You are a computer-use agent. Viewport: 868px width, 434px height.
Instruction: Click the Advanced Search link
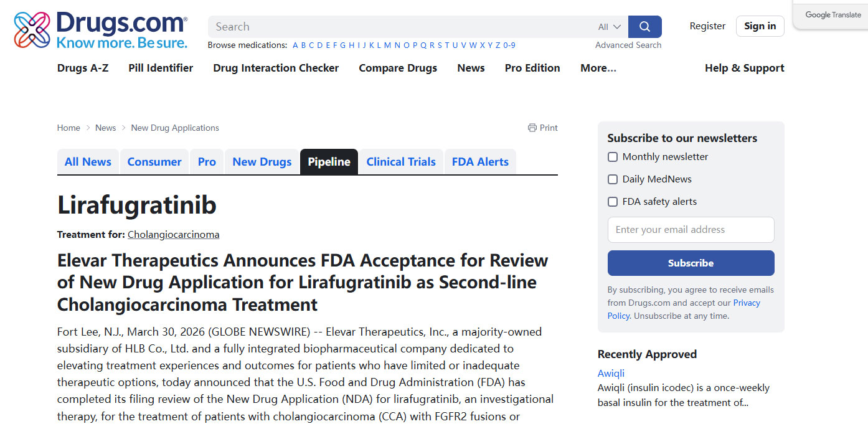click(628, 45)
